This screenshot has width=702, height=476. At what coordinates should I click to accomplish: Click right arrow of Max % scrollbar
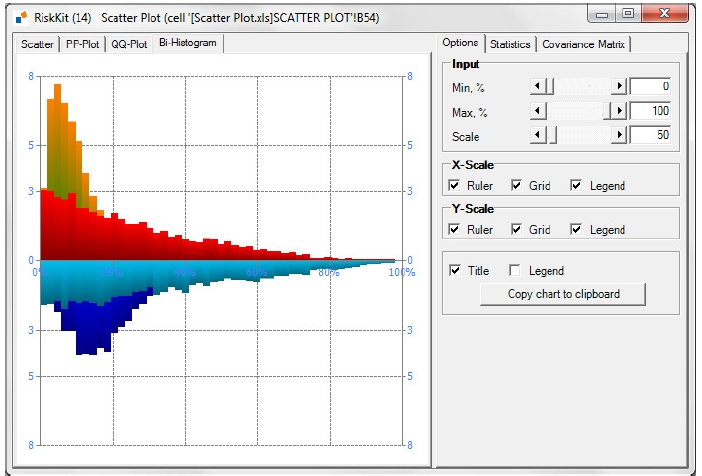coord(620,111)
